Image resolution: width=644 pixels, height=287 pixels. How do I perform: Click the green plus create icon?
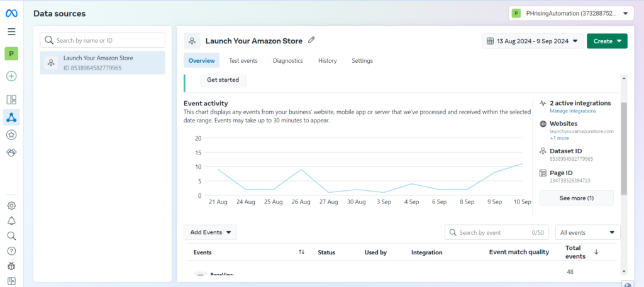point(11,76)
